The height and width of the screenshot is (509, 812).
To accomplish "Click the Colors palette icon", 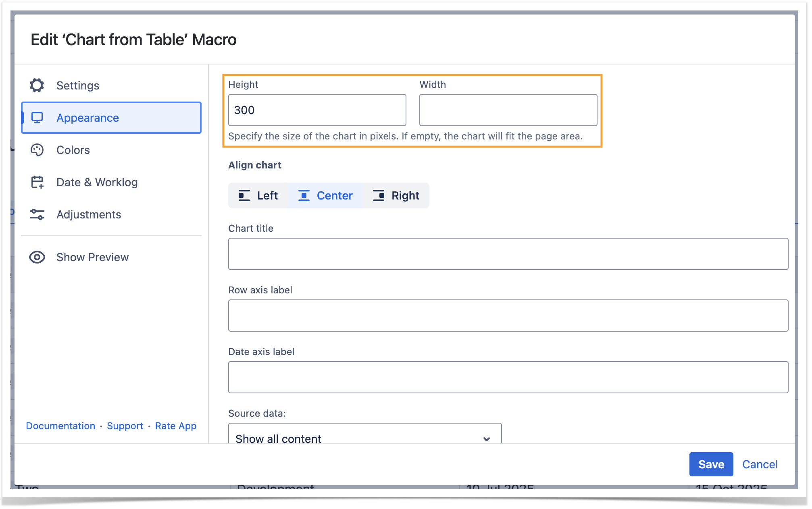I will point(37,150).
